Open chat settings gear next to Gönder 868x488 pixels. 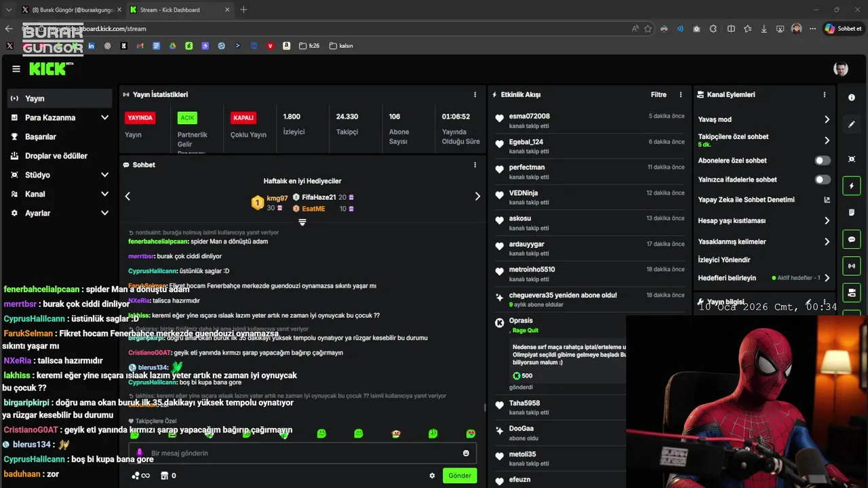(x=432, y=476)
